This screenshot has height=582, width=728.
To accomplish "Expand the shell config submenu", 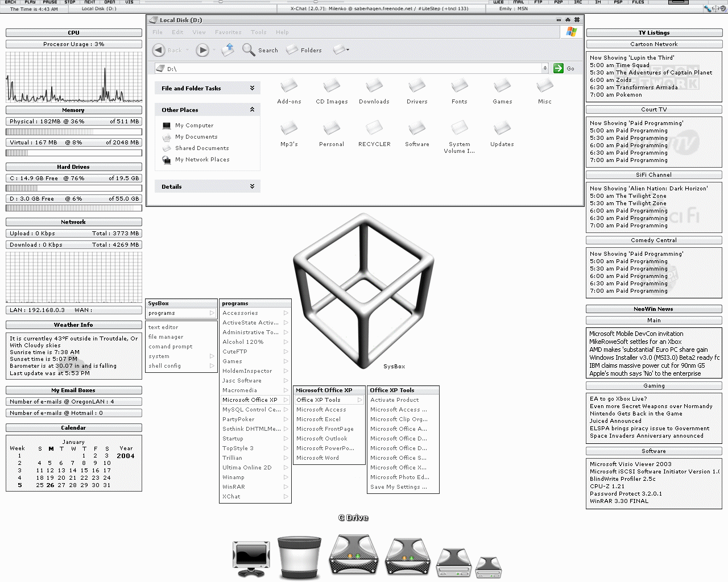I will [181, 366].
